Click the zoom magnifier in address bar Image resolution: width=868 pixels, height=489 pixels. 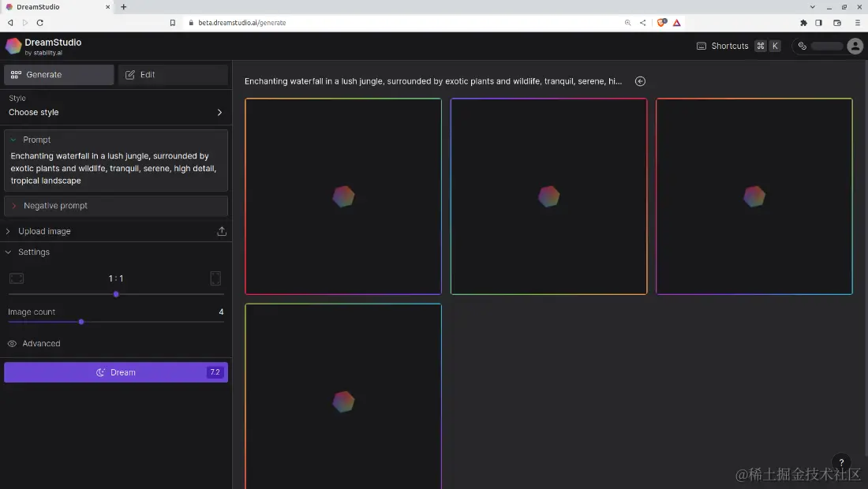628,23
